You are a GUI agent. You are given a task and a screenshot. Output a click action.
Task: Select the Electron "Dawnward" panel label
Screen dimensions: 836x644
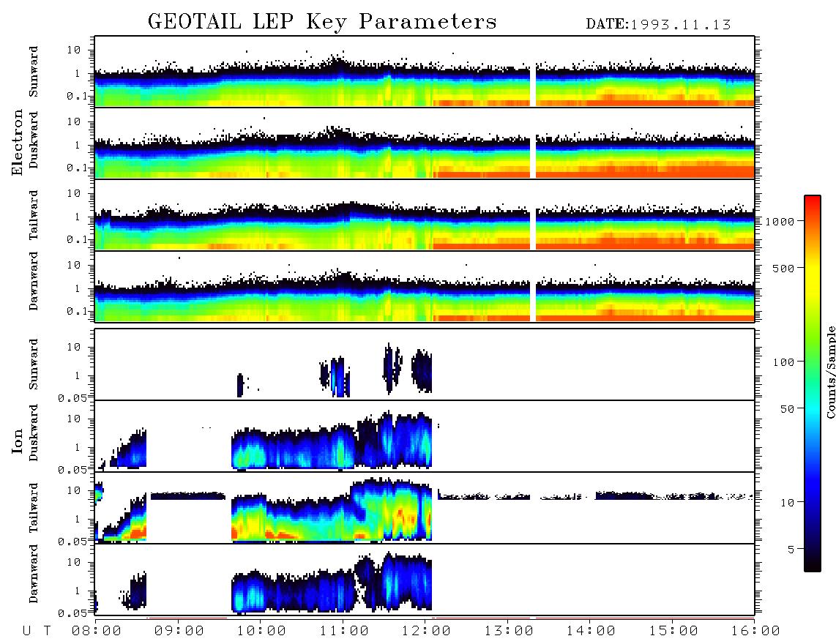[34, 282]
